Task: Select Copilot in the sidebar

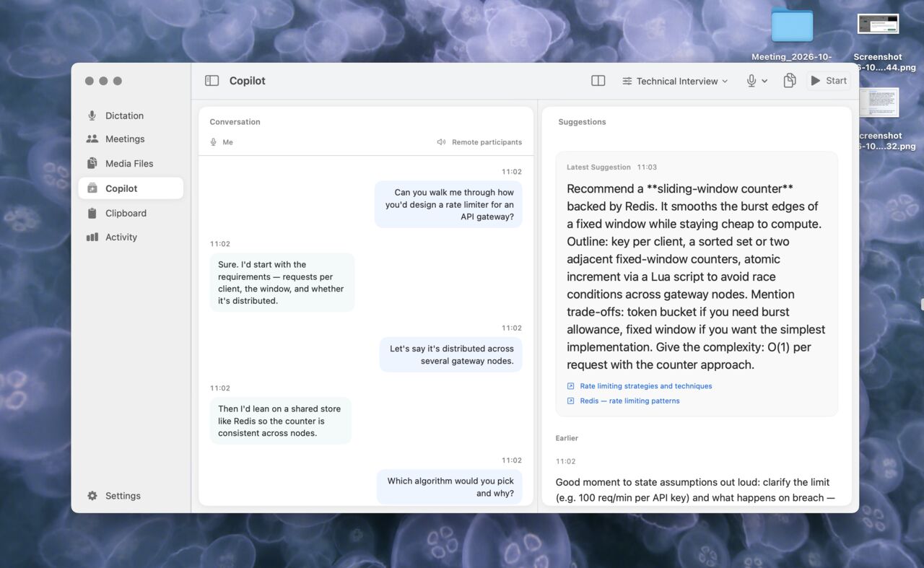Action: (131, 188)
